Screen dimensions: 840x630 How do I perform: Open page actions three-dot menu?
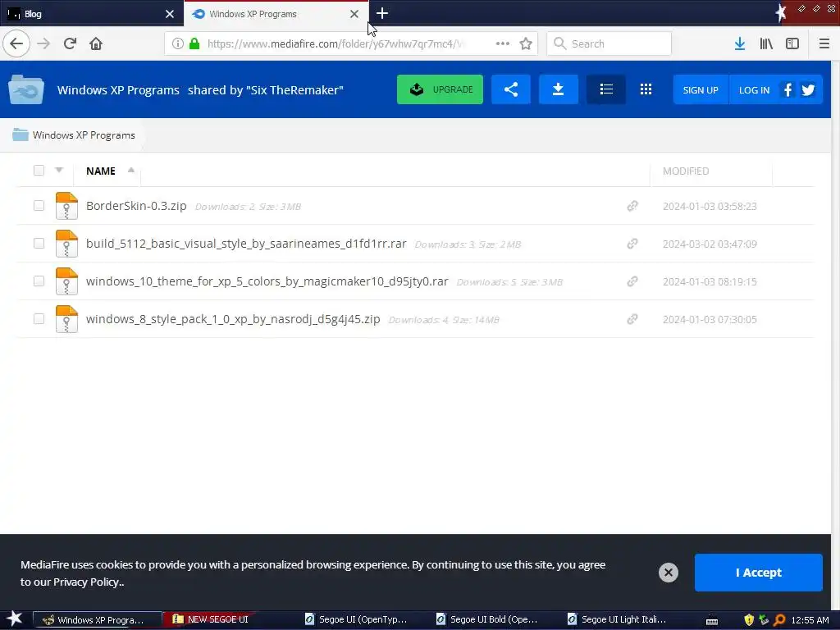(x=503, y=43)
